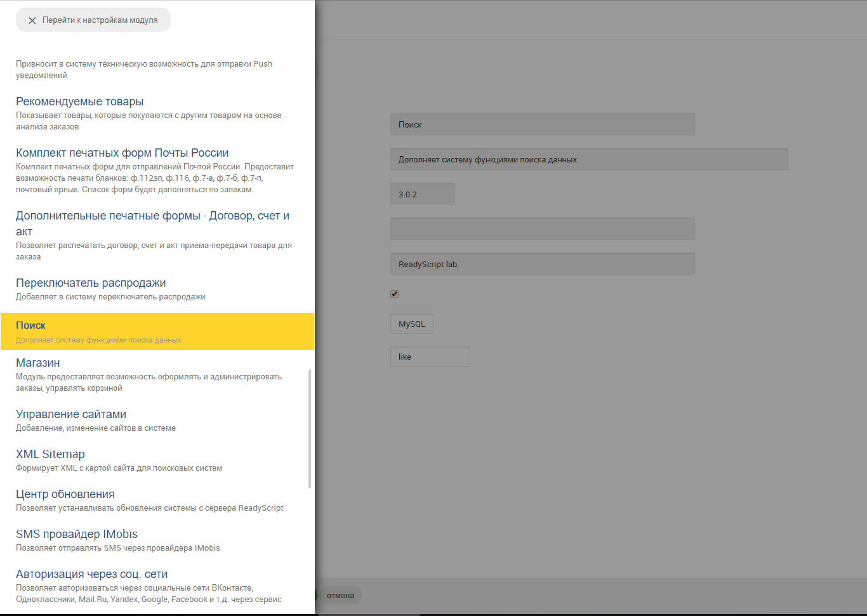867x616 pixels.
Task: Open Авторизация через соц. сети module
Action: [x=92, y=574]
